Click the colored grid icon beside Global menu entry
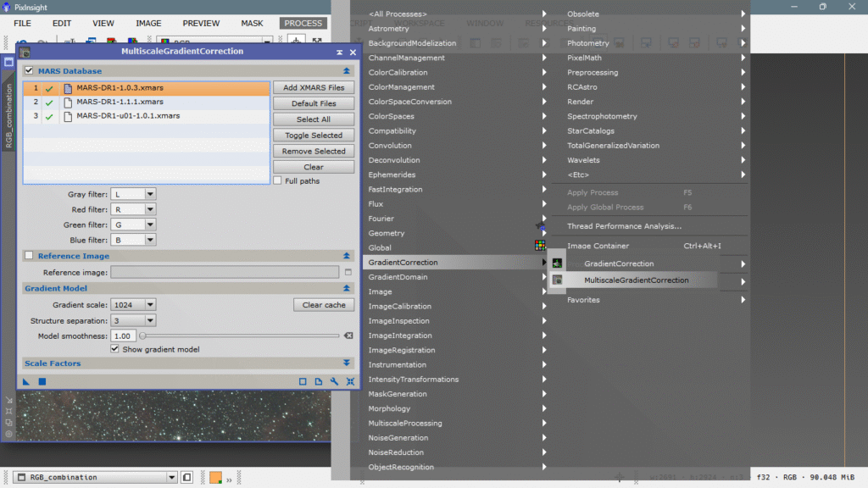Viewport: 868px width, 488px height. tap(540, 246)
